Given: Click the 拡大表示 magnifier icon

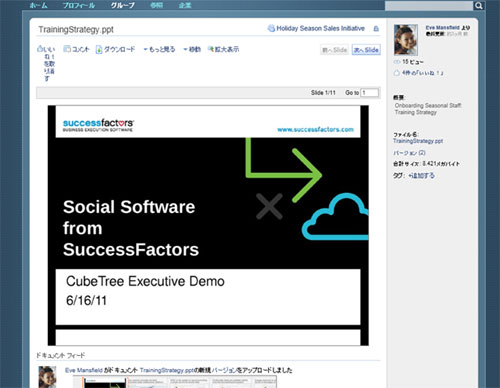Looking at the screenshot, I should tap(211, 49).
